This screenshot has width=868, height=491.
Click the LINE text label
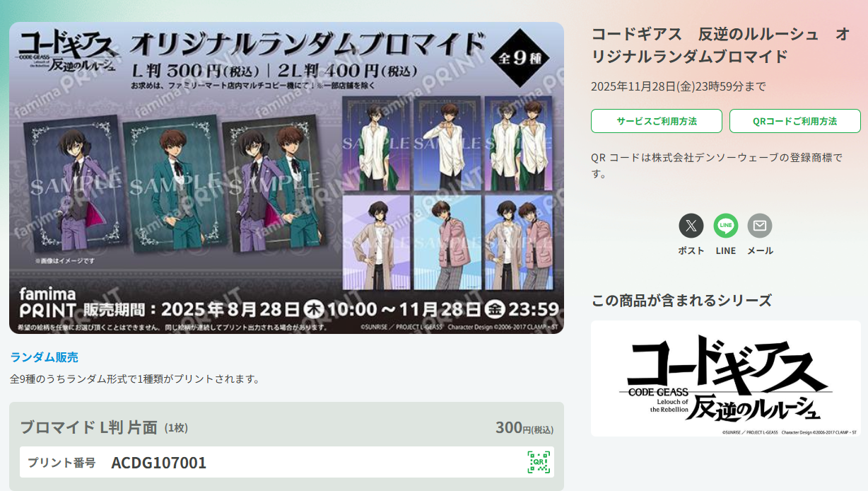click(x=726, y=250)
